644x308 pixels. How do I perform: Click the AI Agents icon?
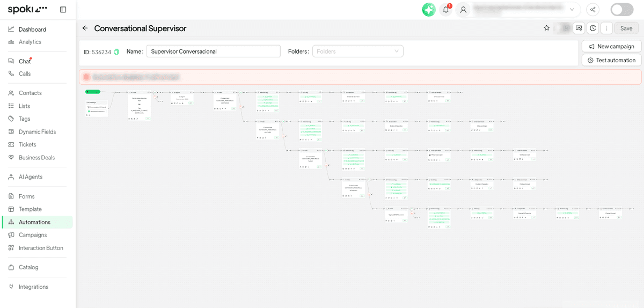[11, 177]
